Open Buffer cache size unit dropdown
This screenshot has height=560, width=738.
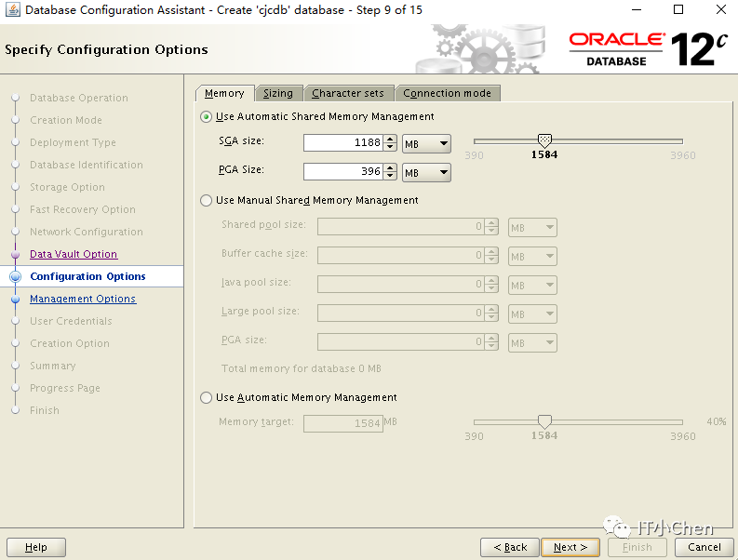coord(532,257)
